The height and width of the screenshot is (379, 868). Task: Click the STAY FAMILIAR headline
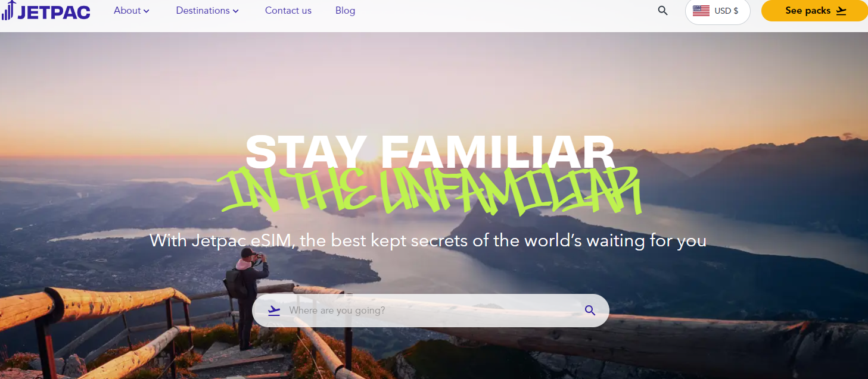coord(430,152)
